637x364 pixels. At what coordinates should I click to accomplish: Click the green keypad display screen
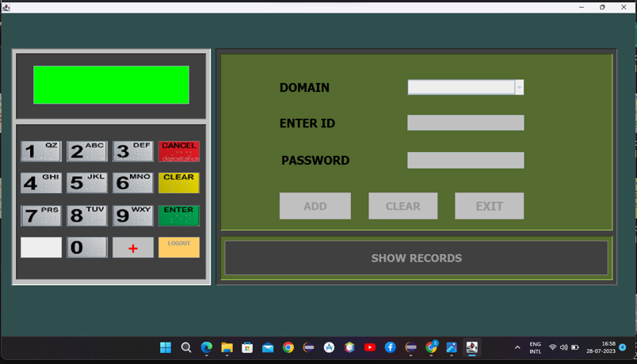coord(111,85)
